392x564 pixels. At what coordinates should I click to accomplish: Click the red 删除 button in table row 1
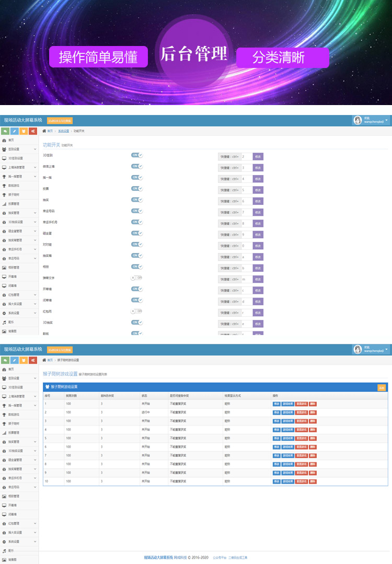[313, 404]
